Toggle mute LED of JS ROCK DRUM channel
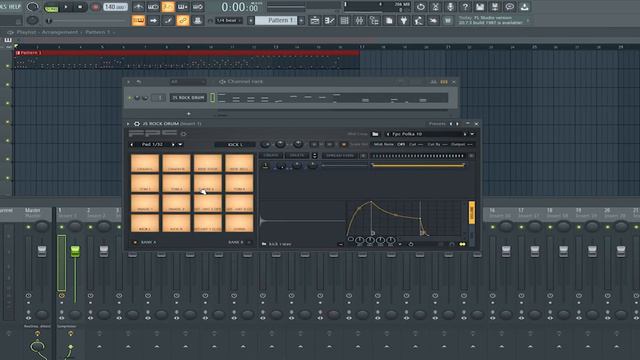The height and width of the screenshot is (360, 640). tap(130, 98)
